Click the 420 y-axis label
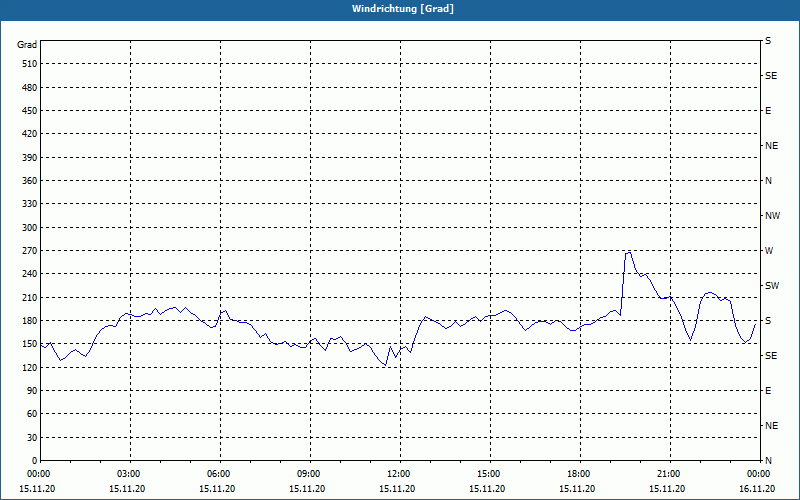The image size is (800, 500). point(30,134)
